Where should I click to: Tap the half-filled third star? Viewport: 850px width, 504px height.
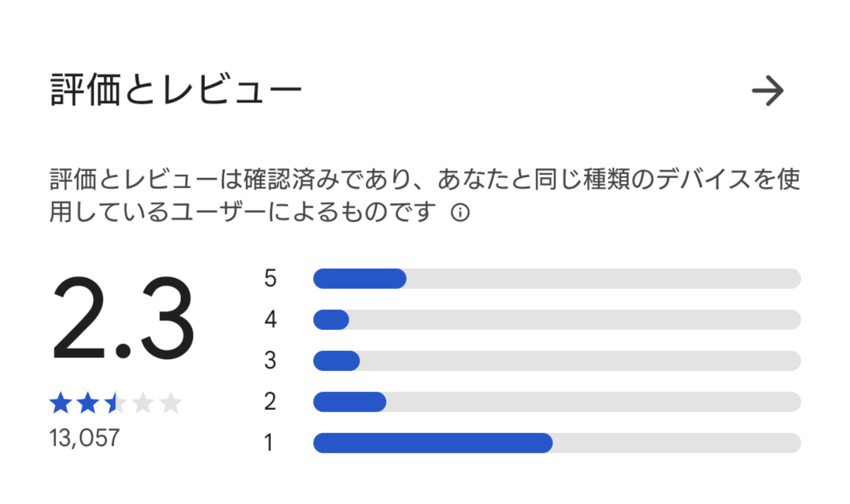pyautogui.click(x=116, y=403)
